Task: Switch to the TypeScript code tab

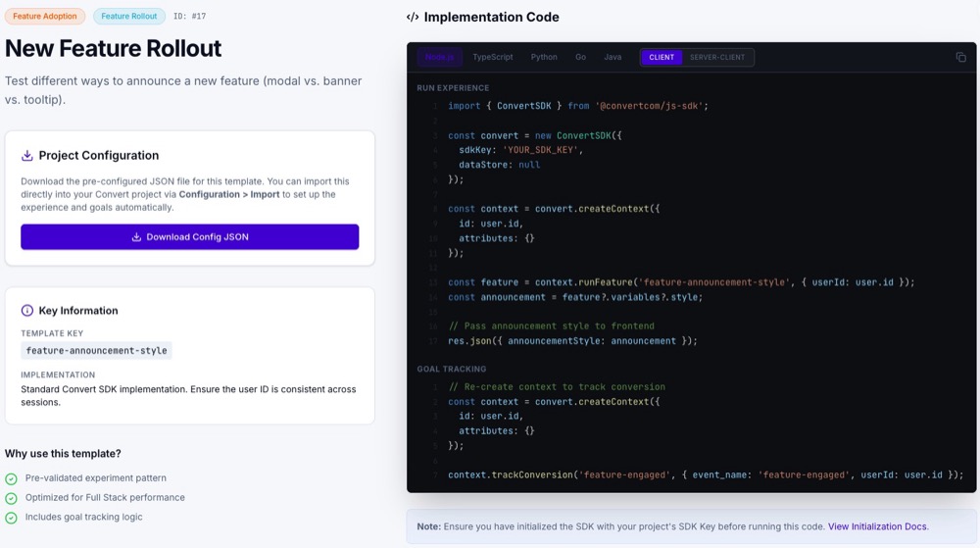Action: [x=492, y=58]
